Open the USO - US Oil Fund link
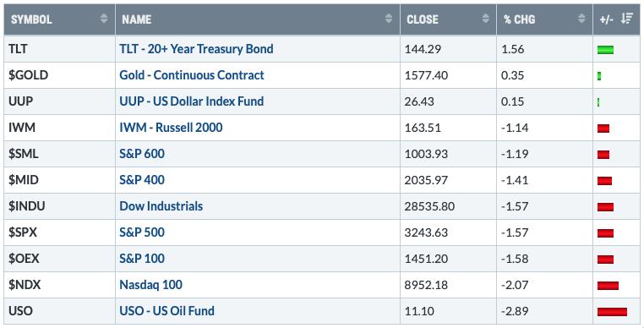The image size is (644, 328). tap(166, 311)
